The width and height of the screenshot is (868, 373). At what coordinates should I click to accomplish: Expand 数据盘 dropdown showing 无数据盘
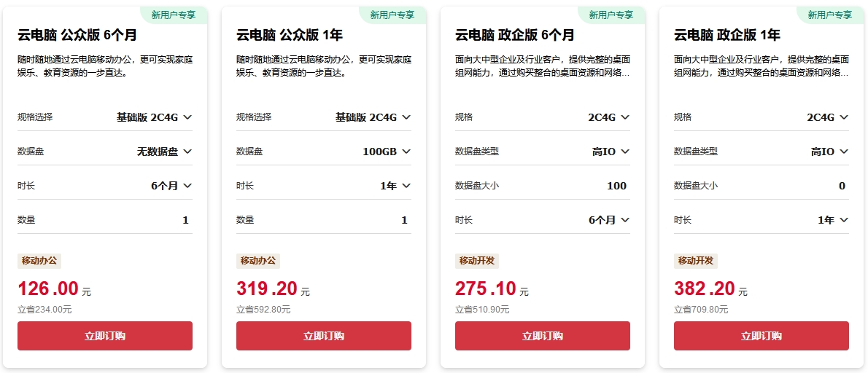164,152
